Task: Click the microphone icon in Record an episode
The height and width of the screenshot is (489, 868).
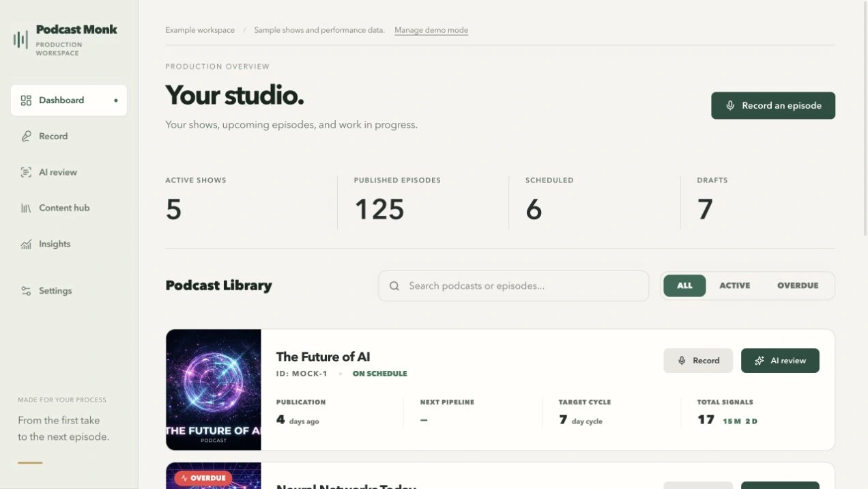Action: (x=730, y=106)
